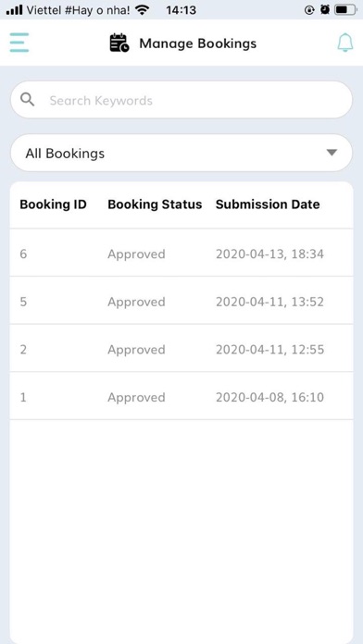Tap the alarm clock status icon
Viewport: 363px width, 644px height.
tap(325, 10)
